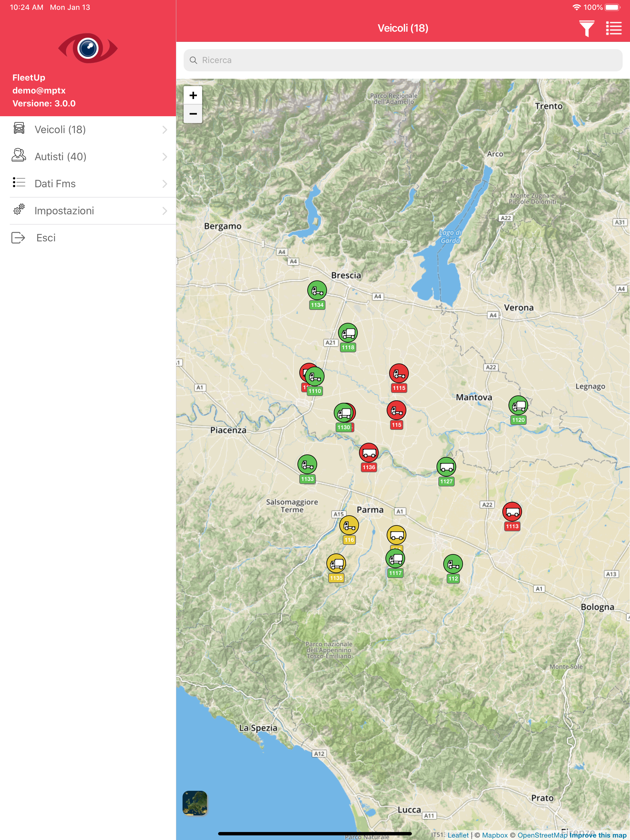Click the list icon beside Dati Fms
The width and height of the screenshot is (630, 840).
(19, 182)
